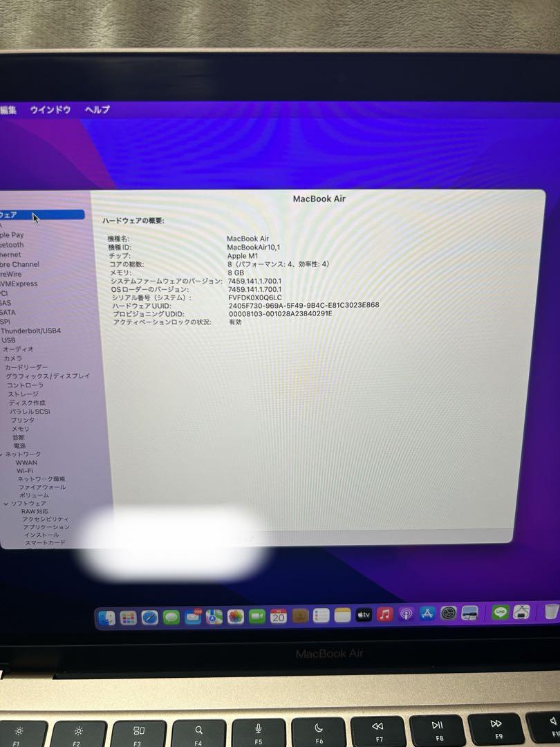560x747 pixels.
Task: Open the ウインドウ menu
Action: 50,109
